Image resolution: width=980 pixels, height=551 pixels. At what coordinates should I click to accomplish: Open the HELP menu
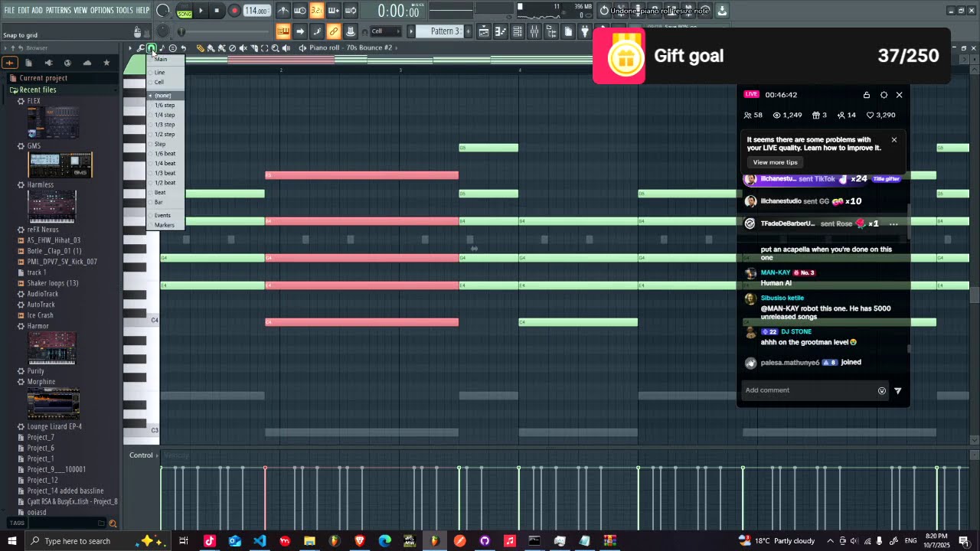point(143,10)
